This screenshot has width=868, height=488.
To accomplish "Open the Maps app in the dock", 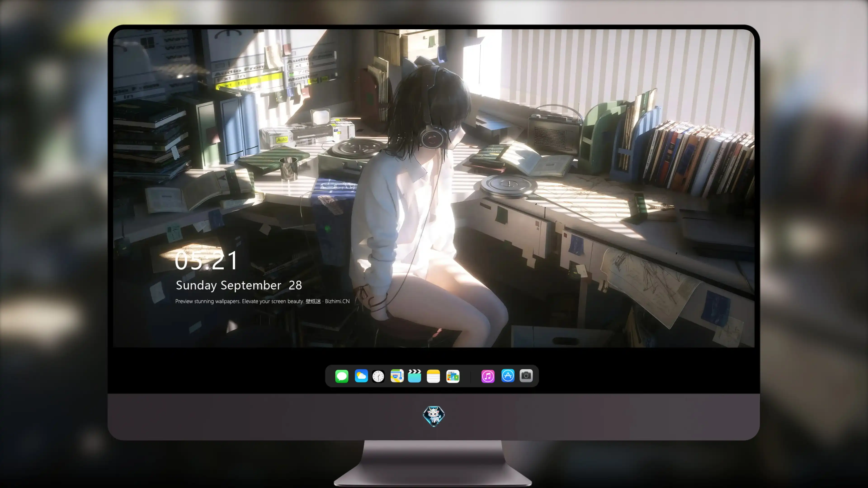I will pos(397,375).
